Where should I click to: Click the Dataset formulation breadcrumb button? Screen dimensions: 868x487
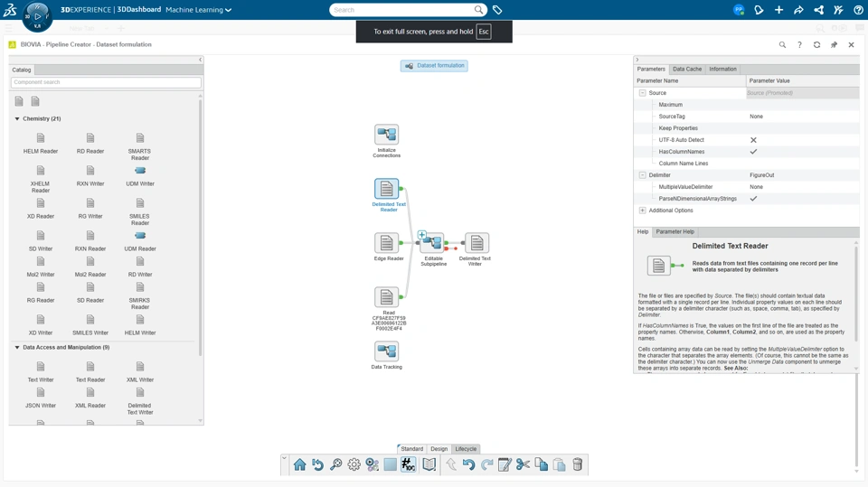coord(435,66)
